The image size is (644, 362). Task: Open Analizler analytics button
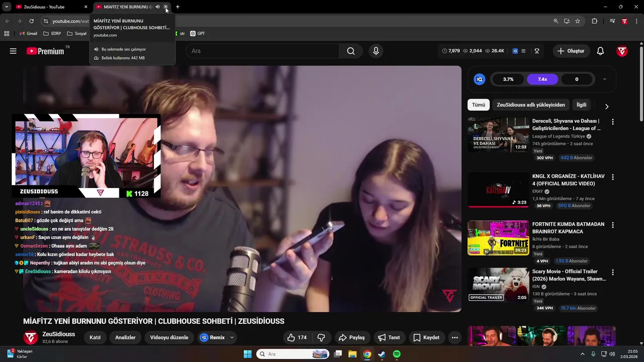pyautogui.click(x=125, y=337)
